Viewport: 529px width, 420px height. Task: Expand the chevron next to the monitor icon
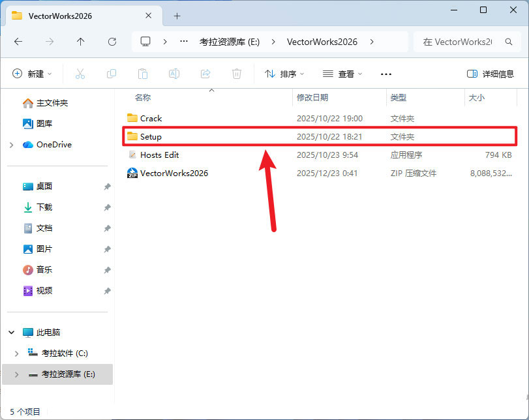point(165,42)
